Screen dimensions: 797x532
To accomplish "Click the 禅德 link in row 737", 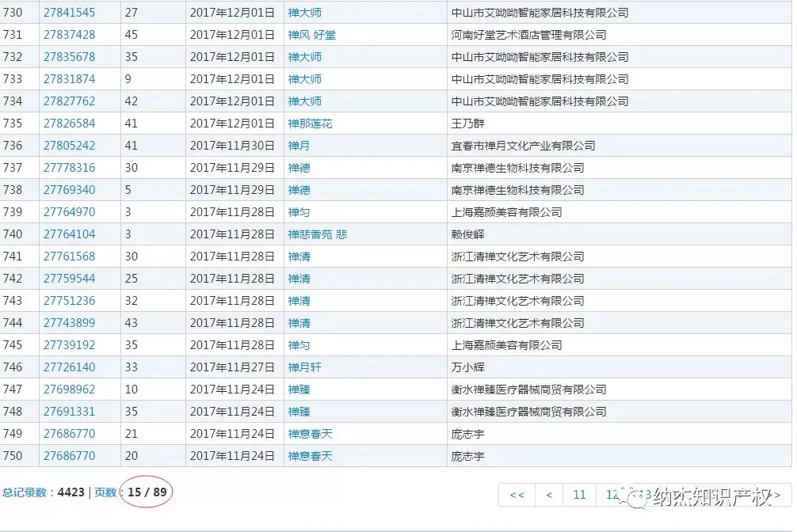I will coord(297,167).
